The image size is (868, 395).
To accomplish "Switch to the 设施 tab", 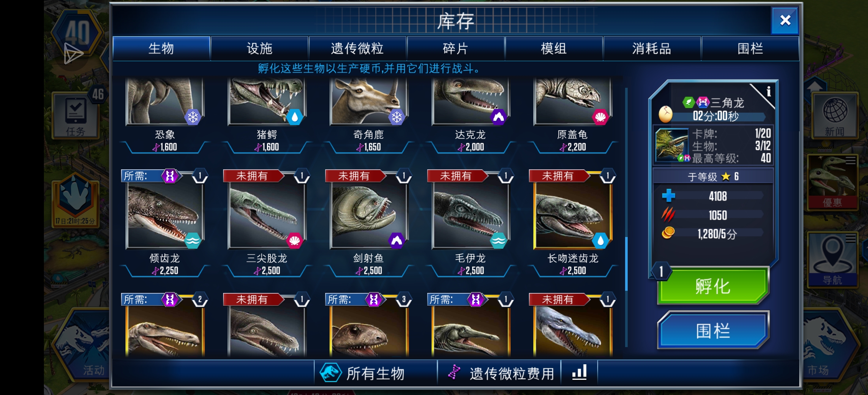I will coord(259,48).
